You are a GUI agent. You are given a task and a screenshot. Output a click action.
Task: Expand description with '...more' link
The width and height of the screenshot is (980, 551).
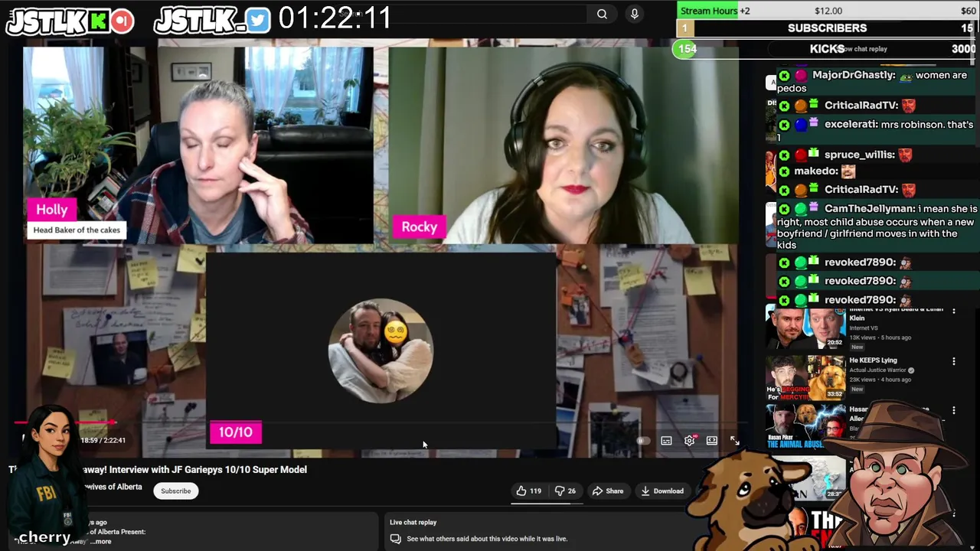(x=101, y=542)
